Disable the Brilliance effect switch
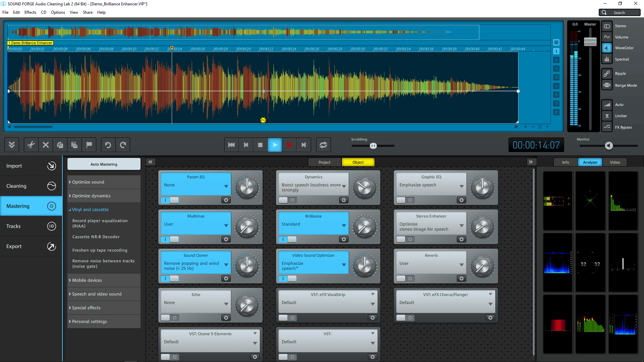Screen dimensions: 644x362 coord(288,239)
